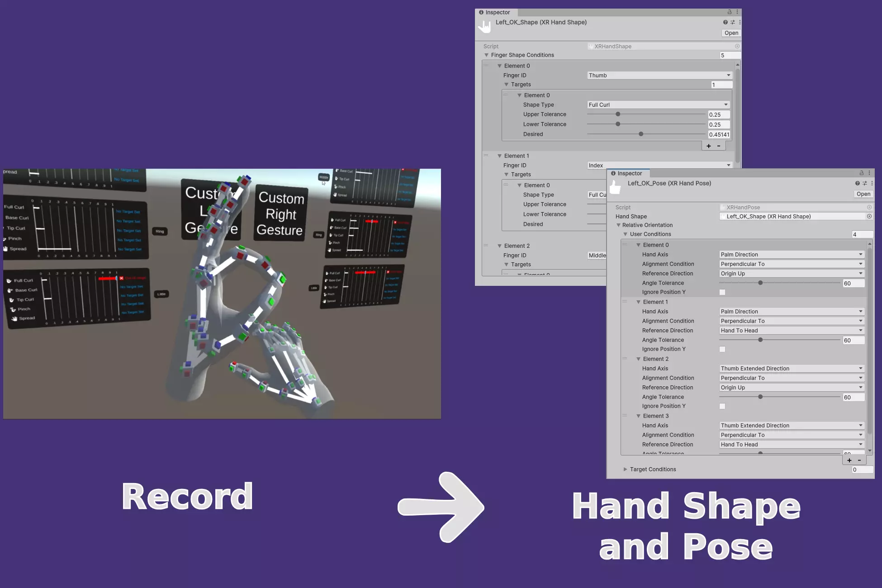Click the presets icon on XR Hand Pose header
882x588 pixels.
pos(864,183)
